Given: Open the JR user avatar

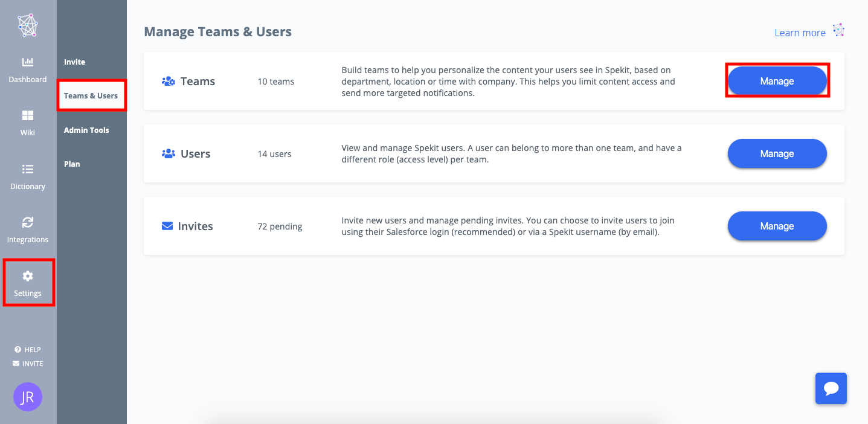Looking at the screenshot, I should [x=28, y=397].
